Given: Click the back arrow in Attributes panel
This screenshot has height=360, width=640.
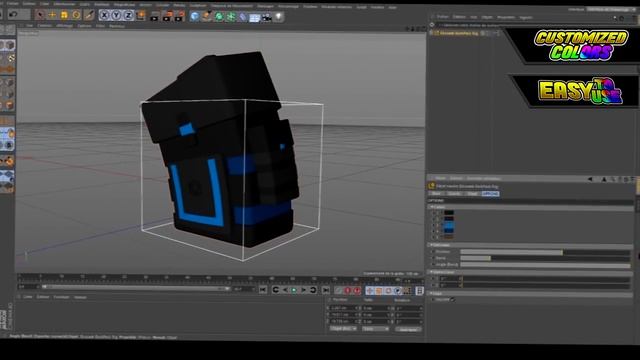Looking at the screenshot, I should point(590,179).
